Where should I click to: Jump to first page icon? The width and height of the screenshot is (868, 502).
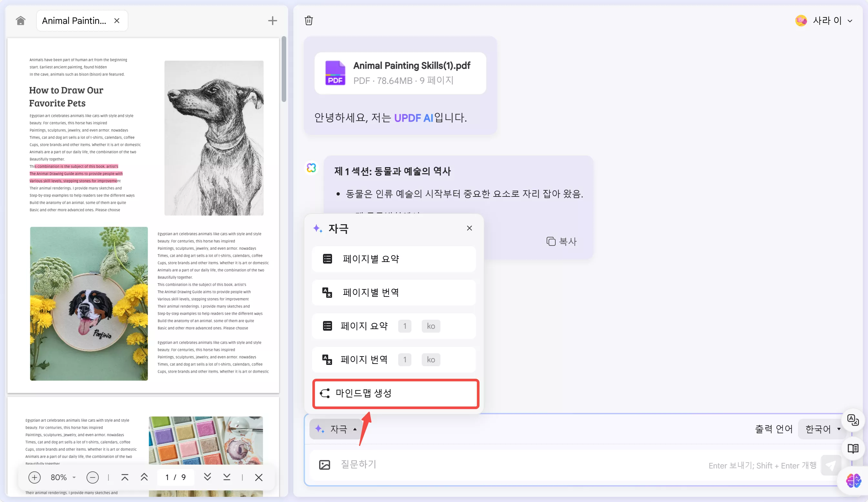tap(125, 477)
